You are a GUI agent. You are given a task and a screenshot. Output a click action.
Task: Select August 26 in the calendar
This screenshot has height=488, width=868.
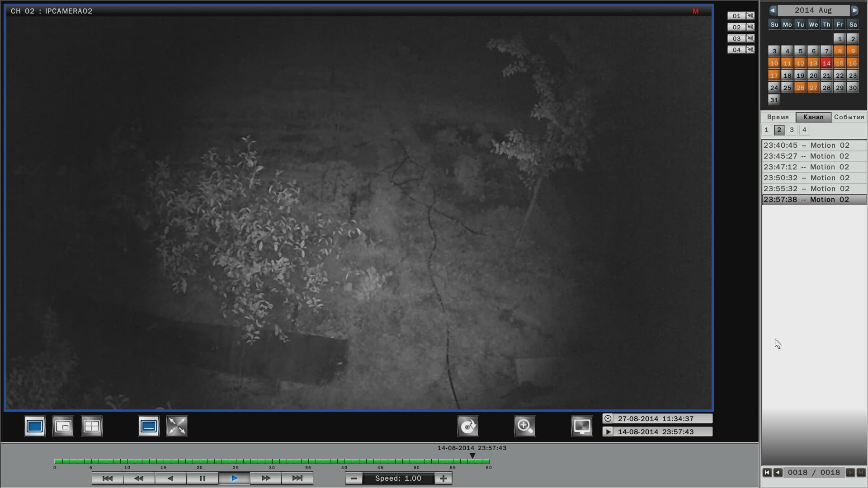pyautogui.click(x=800, y=88)
